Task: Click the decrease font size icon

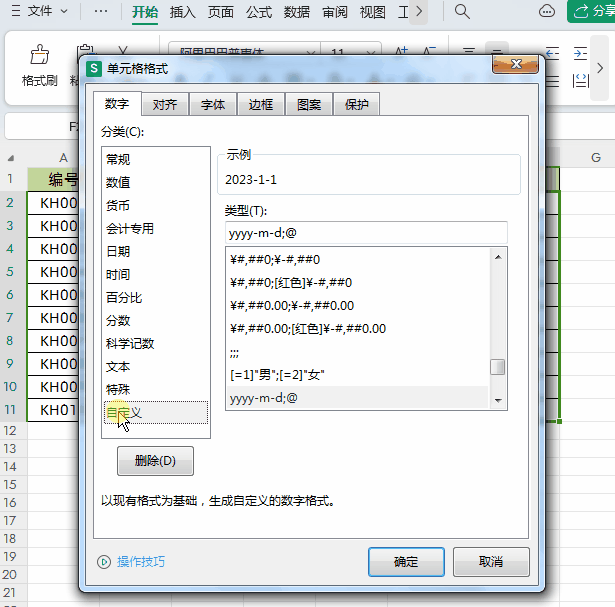Action: [x=429, y=51]
